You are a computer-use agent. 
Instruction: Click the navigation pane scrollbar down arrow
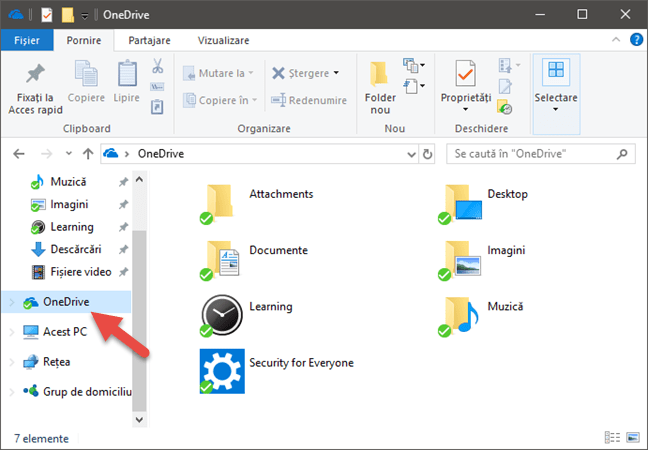pyautogui.click(x=139, y=419)
